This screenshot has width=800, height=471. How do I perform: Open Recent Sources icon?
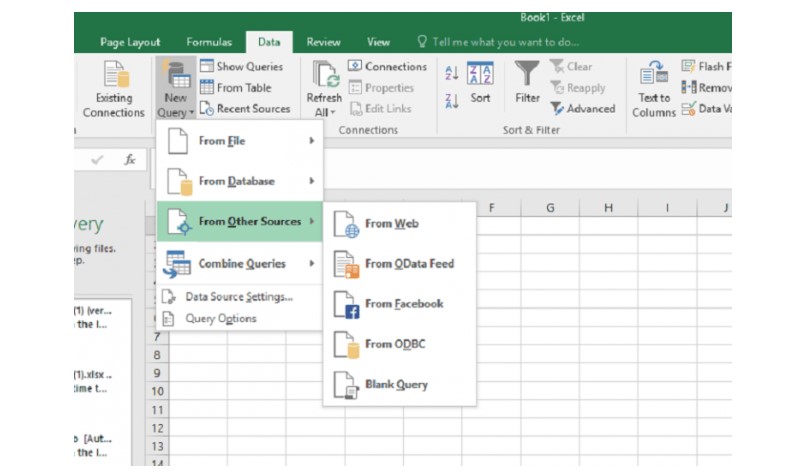click(x=207, y=108)
